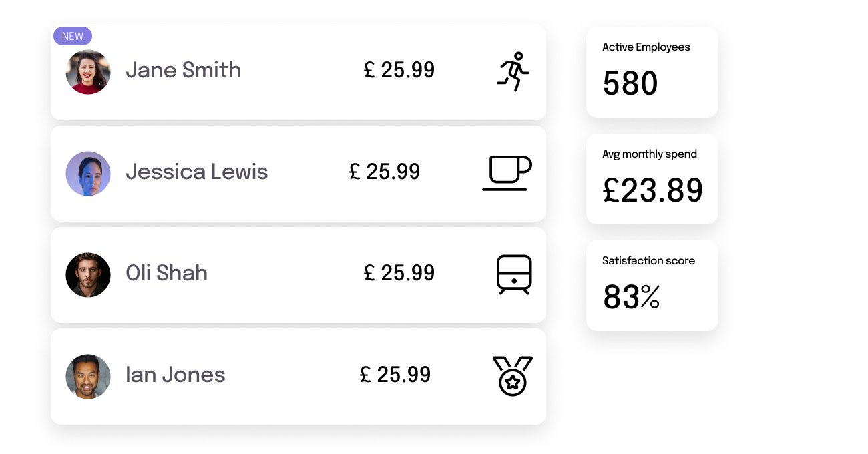Select the Jessica Lewis name
868x454 pixels.
click(197, 172)
